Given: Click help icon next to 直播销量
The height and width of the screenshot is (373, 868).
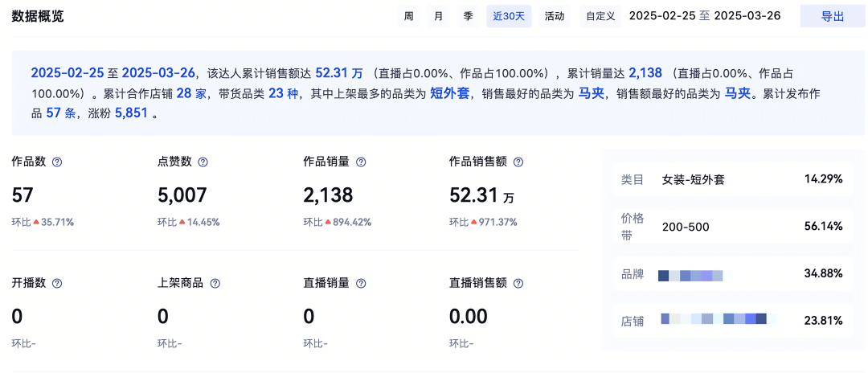Looking at the screenshot, I should pyautogui.click(x=361, y=283).
